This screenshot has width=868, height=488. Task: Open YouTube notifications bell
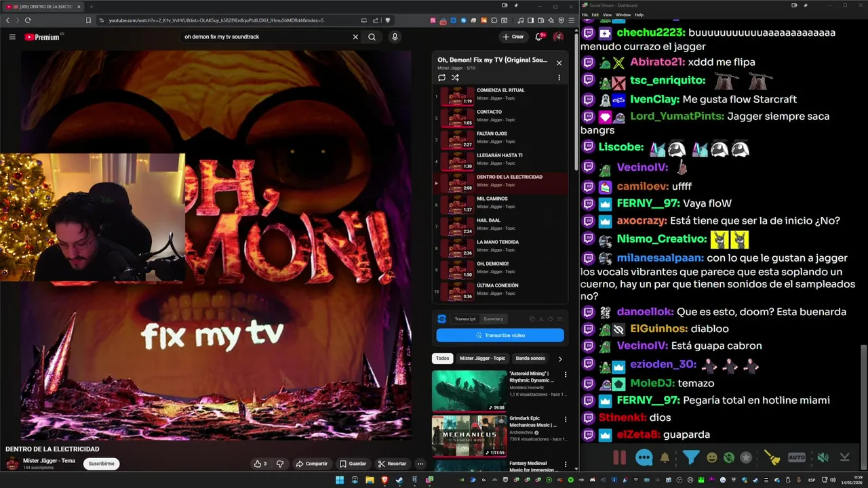[x=540, y=37]
